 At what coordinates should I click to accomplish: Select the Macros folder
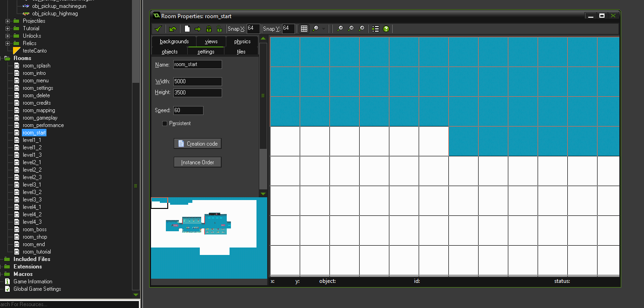pyautogui.click(x=23, y=274)
